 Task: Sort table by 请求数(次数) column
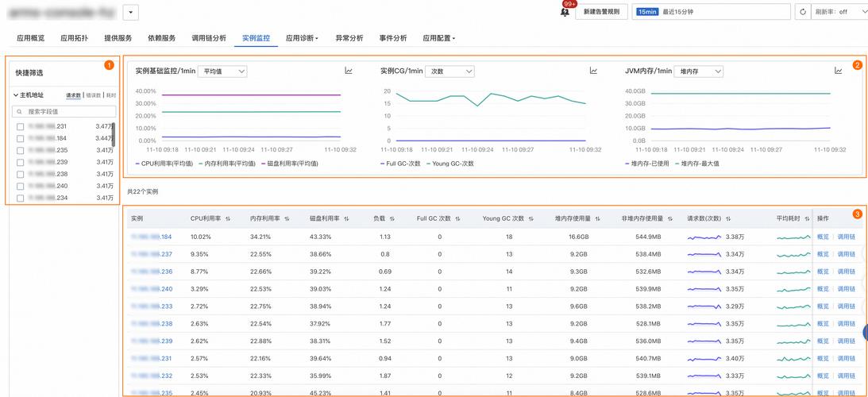coord(728,218)
